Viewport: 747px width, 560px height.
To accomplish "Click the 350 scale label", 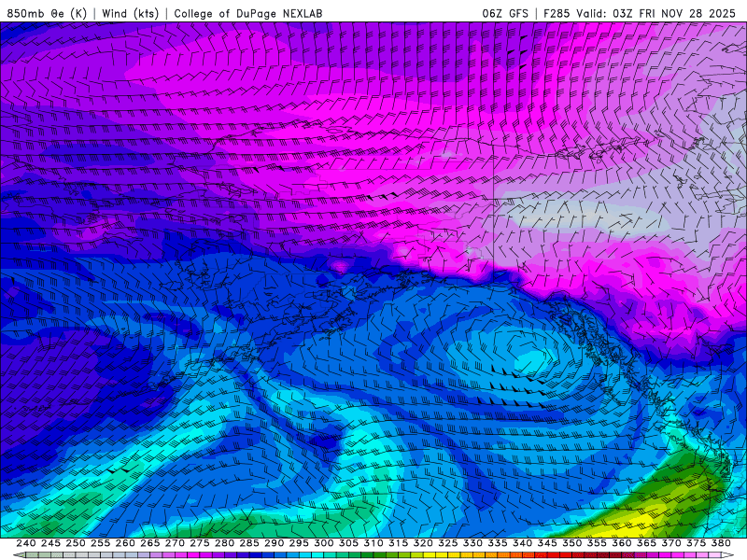I will click(572, 543).
